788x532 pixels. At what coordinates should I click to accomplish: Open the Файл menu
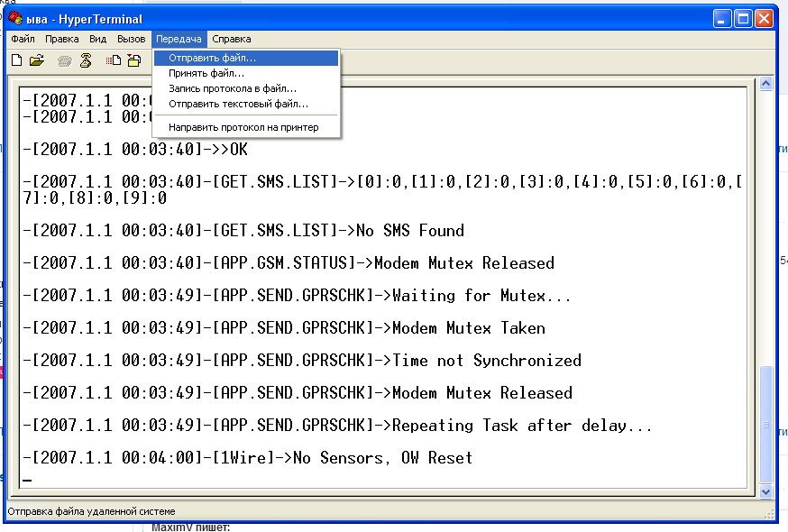pyautogui.click(x=23, y=39)
